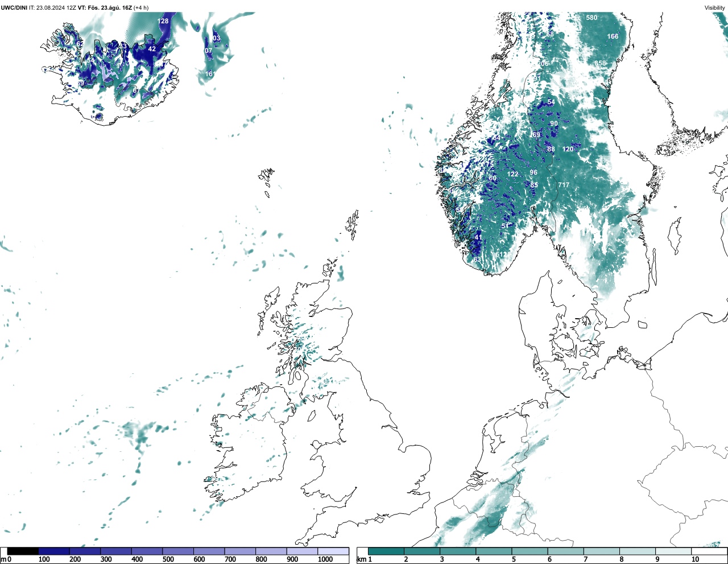Image resolution: width=728 pixels, height=564 pixels.
Task: Click the '512' value near Norway's south coast
Action: [501, 254]
